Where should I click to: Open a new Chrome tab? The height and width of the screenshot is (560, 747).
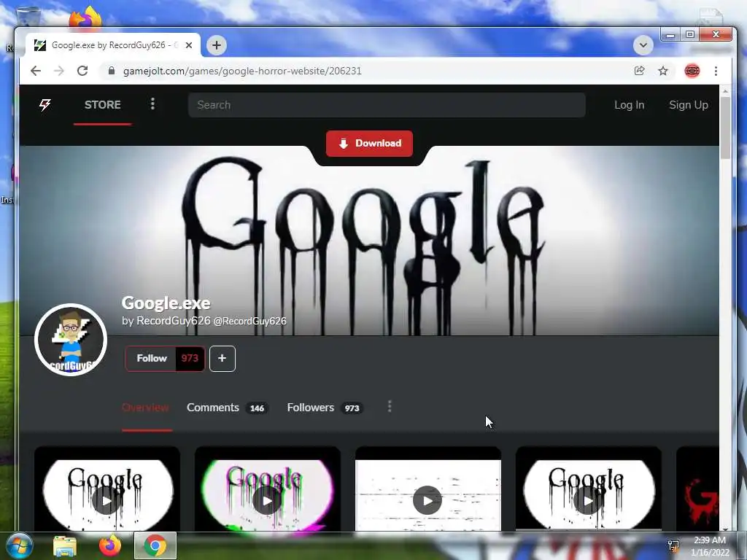217,45
